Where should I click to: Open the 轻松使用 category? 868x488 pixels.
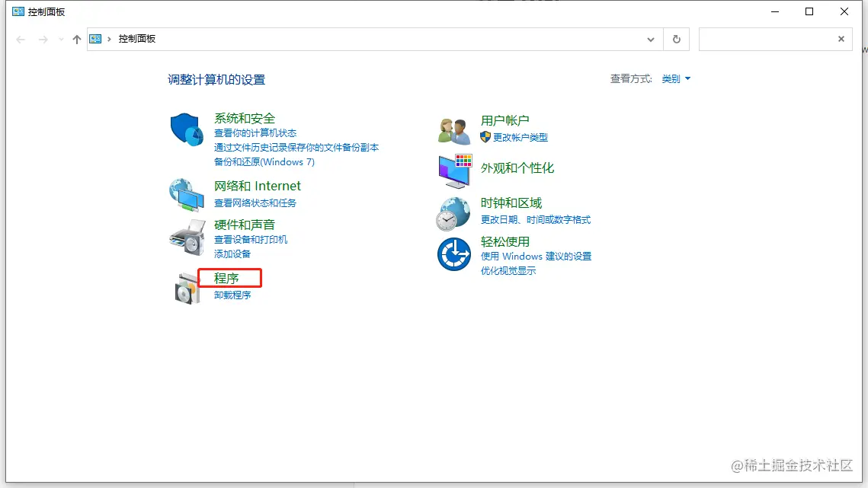504,242
